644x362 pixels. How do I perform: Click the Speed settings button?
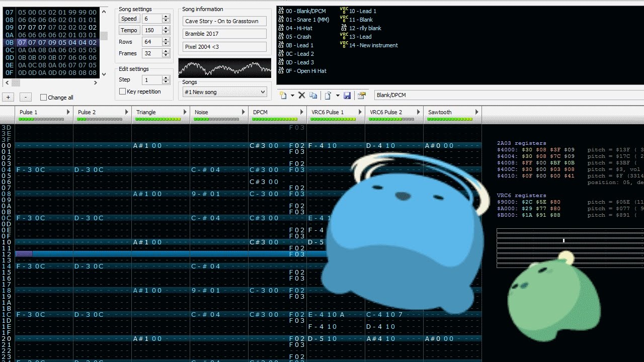coord(129,19)
